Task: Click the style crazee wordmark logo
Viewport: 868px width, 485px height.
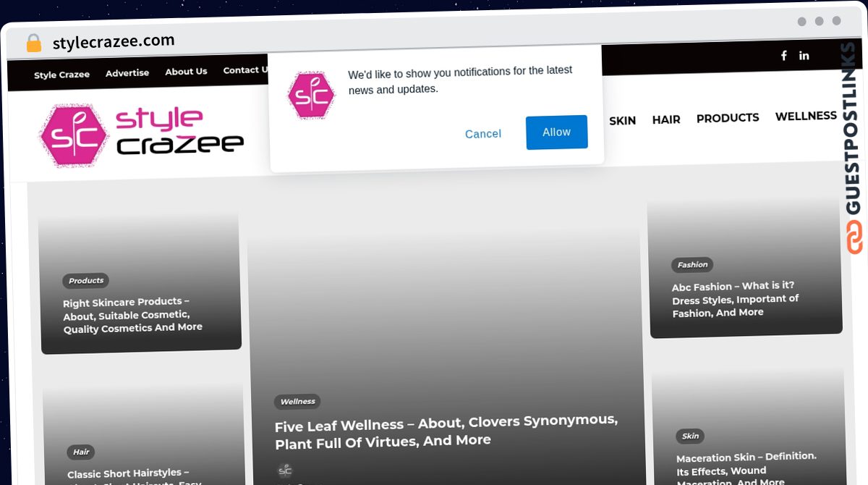Action: (179, 132)
